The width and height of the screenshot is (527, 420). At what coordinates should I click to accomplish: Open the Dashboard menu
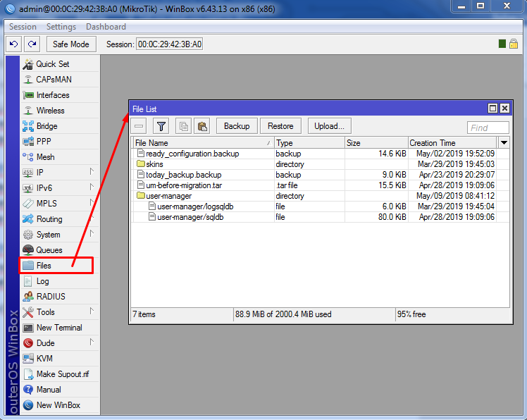click(106, 27)
